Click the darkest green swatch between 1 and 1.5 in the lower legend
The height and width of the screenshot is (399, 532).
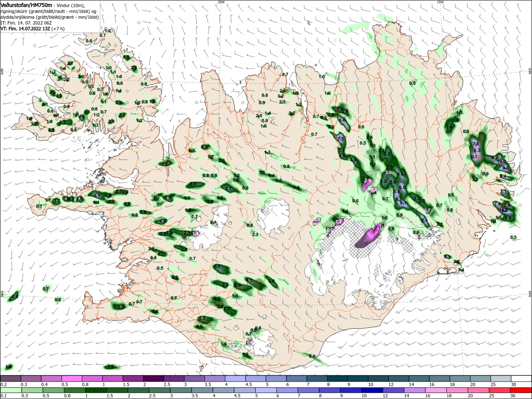96,390
